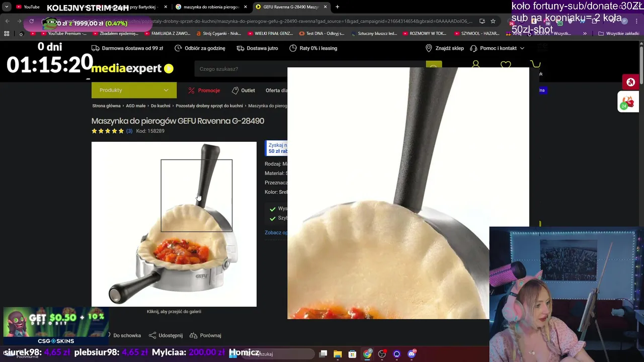Screen dimensions: 644x362
Task: Click the Zobacz opis link
Action: (x=276, y=233)
